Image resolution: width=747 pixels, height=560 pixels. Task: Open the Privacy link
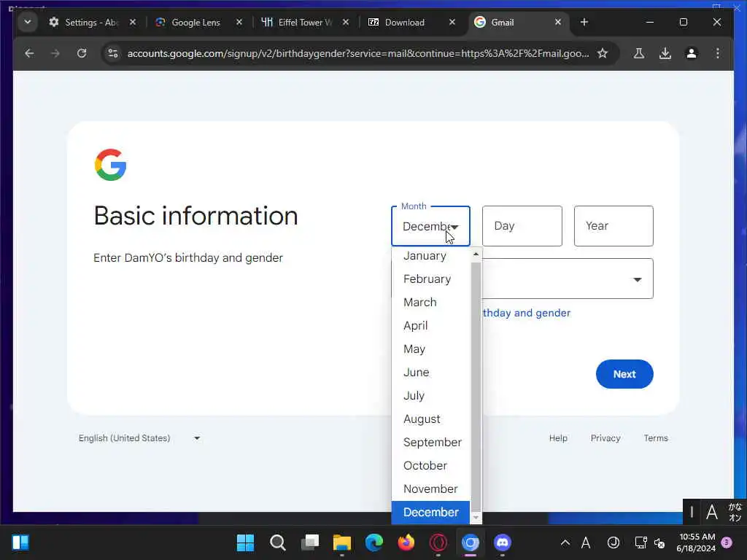point(605,438)
